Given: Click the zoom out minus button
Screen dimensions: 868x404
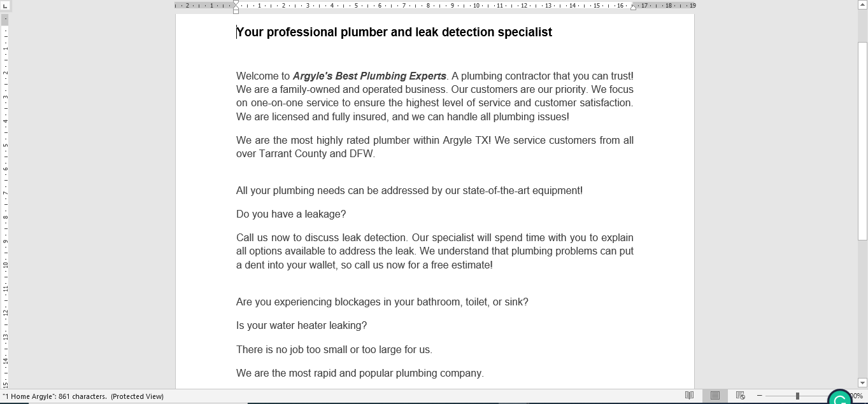Looking at the screenshot, I should tap(760, 396).
